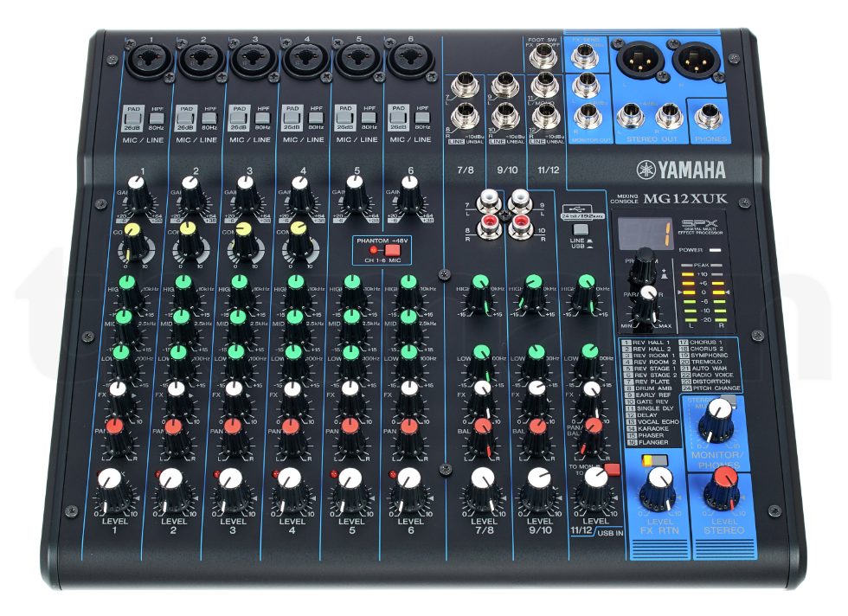Select the red RCA input for channel 10
848x616 pixels.
520,227
